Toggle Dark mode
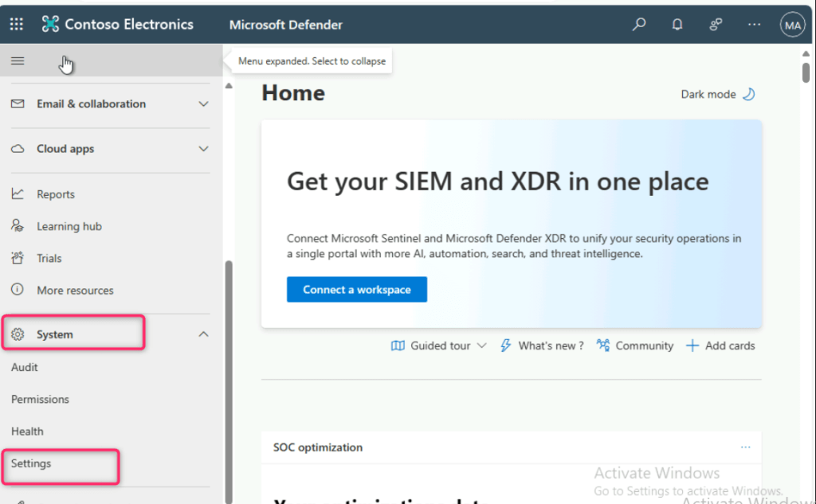The height and width of the screenshot is (504, 816). click(x=717, y=94)
